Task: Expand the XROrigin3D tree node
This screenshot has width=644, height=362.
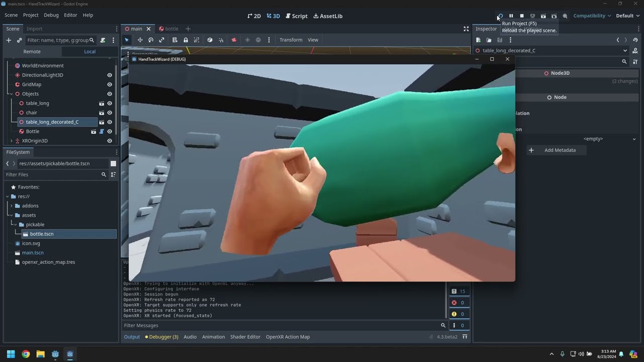Action: pos(11,141)
